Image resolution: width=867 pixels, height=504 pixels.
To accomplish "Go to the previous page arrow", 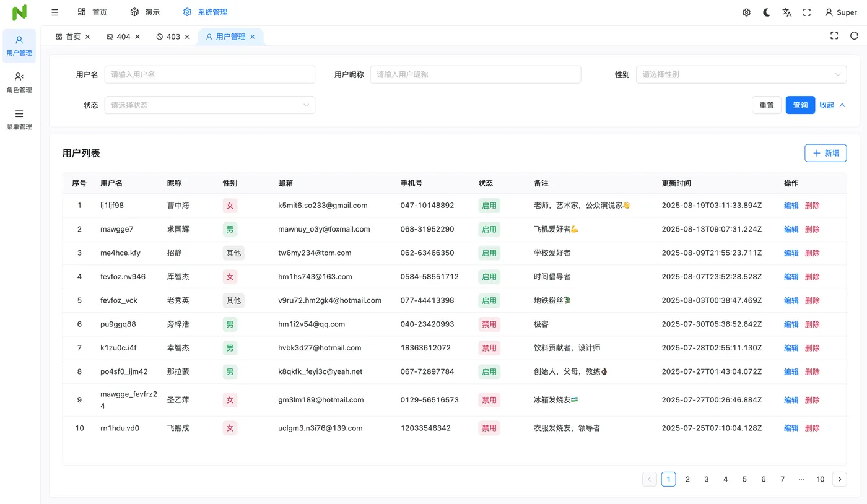I will click(650, 479).
